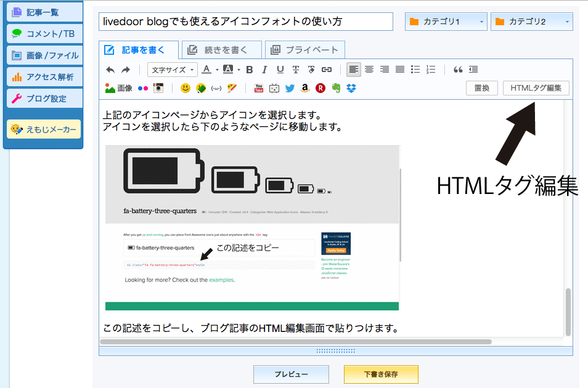The height and width of the screenshot is (388, 588).
Task: Undo the last edit
Action: pyautogui.click(x=110, y=70)
